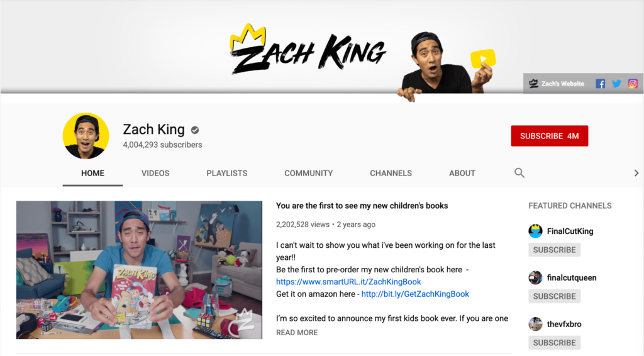This screenshot has width=644, height=356.
Task: Play the featured children's book video thumbnail
Action: pyautogui.click(x=139, y=270)
